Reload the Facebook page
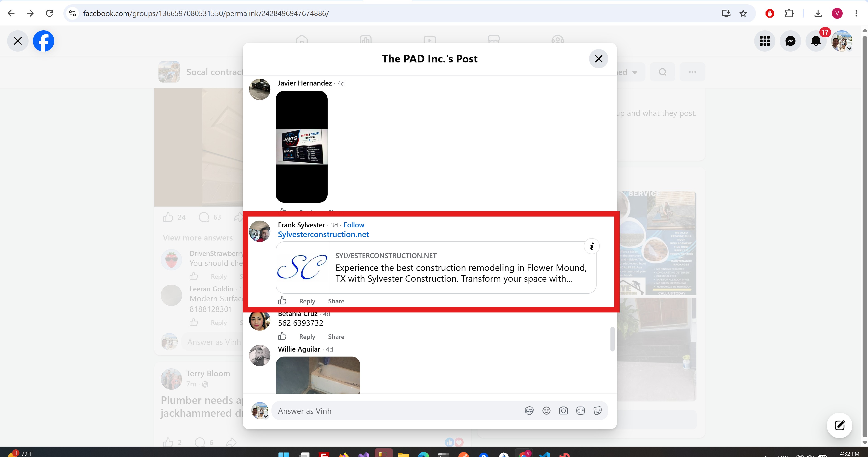Viewport: 868px width, 457px height. 50,13
